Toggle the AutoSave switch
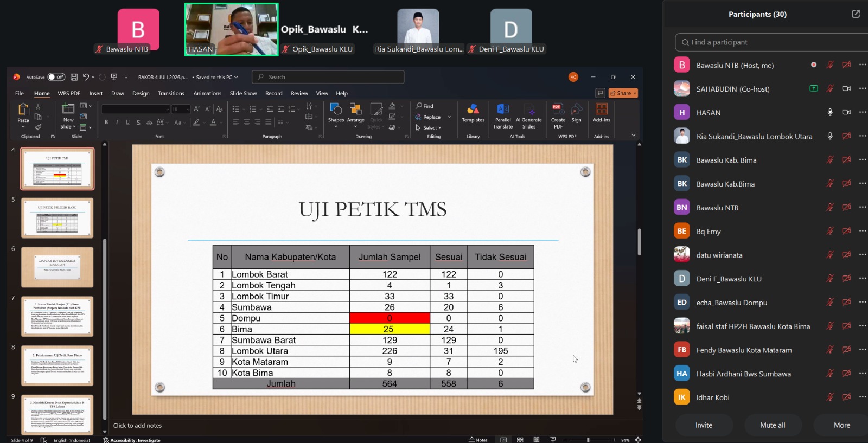Viewport: 868px width, 443px height. coord(56,77)
